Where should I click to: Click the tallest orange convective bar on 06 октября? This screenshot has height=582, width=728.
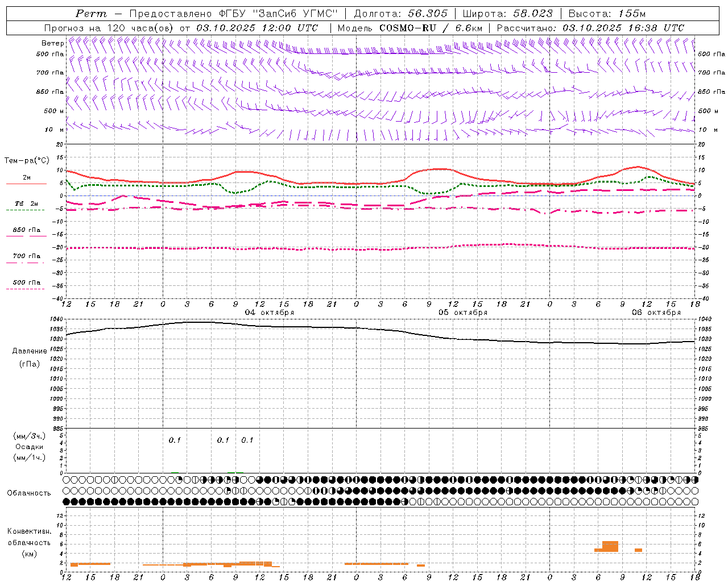pyautogui.click(x=610, y=546)
